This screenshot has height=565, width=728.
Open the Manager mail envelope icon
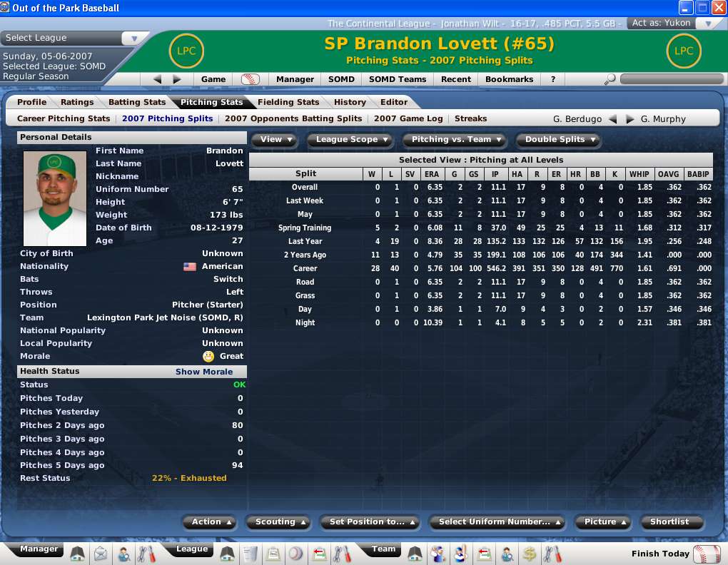click(x=101, y=554)
